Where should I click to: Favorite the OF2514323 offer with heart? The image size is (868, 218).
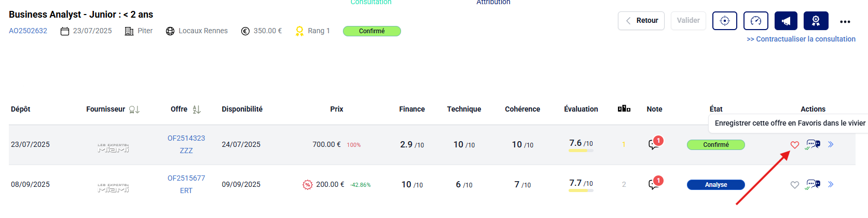coord(794,145)
